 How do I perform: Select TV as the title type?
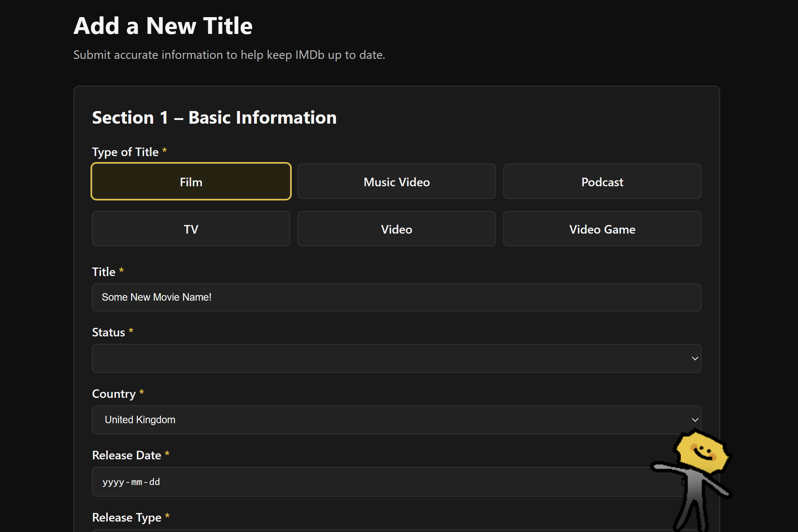pyautogui.click(x=191, y=229)
